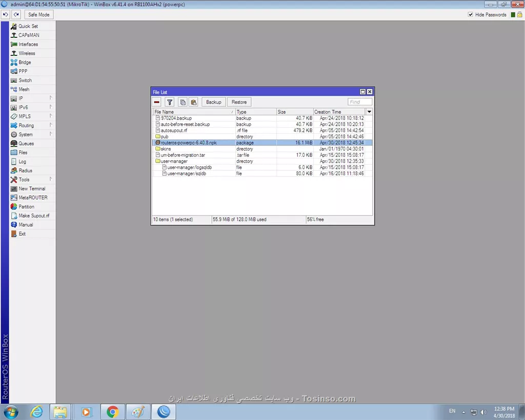Click the Copy icon in File List toolbar
Screen dimensions: 525x420
coord(183,102)
